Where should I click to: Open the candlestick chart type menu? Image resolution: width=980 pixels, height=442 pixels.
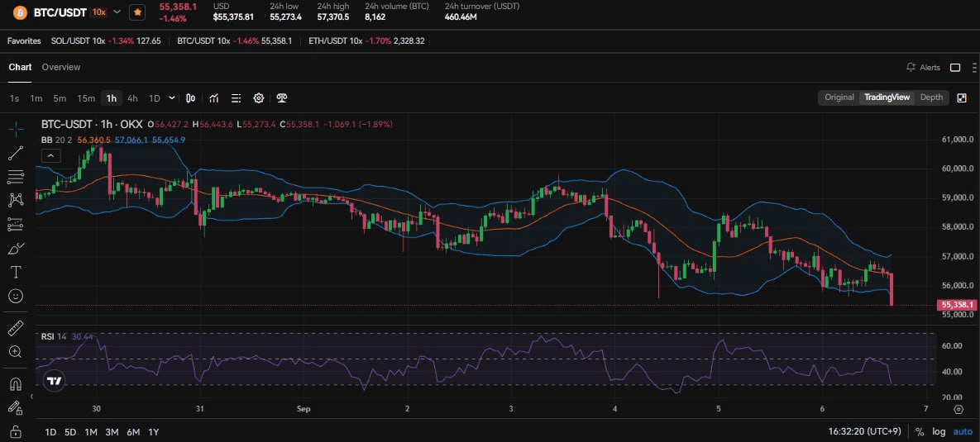pos(191,98)
